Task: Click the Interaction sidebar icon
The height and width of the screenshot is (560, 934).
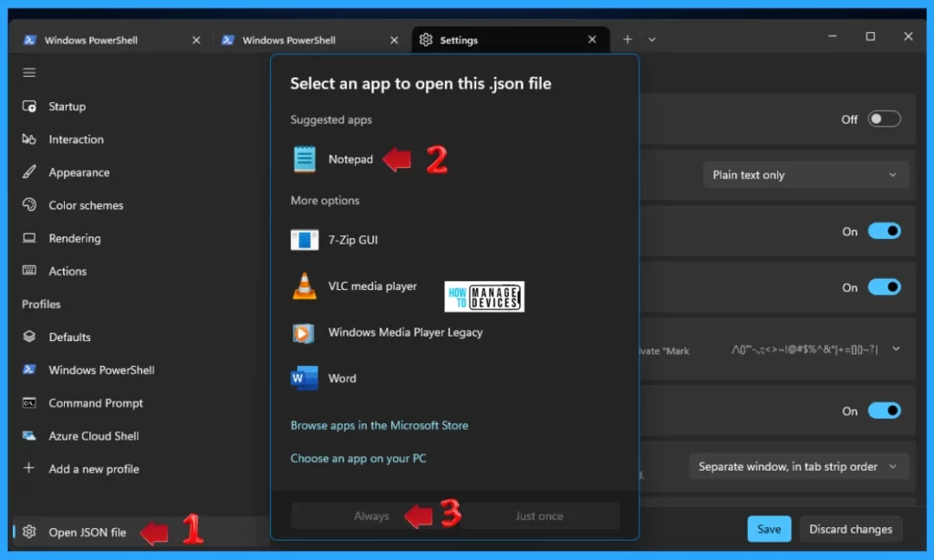Action: pos(29,140)
